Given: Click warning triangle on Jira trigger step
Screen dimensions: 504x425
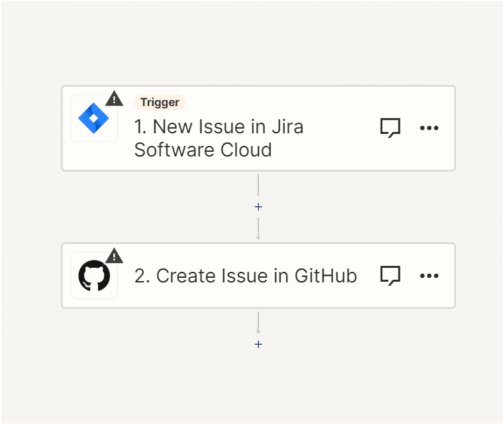Looking at the screenshot, I should pos(114,98).
